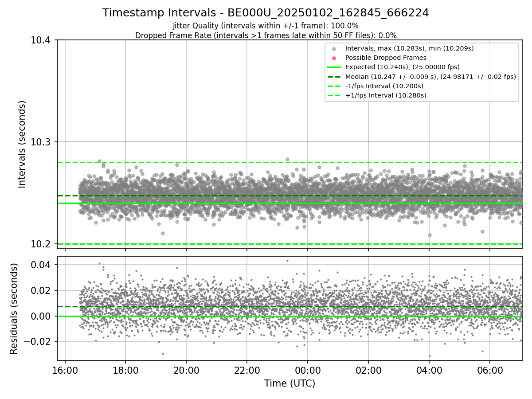Click the red dropped-frames marker in legend
Viewport: 532px width, 399px height.
(334, 58)
